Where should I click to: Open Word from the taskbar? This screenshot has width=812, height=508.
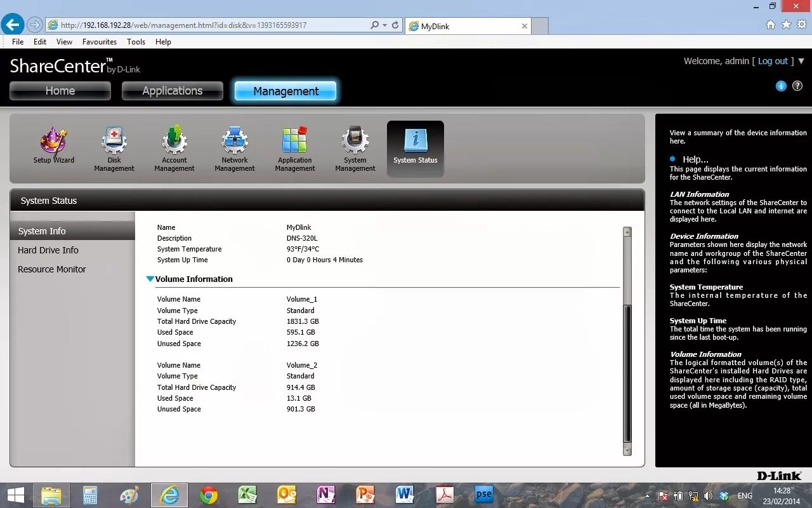pyautogui.click(x=404, y=495)
